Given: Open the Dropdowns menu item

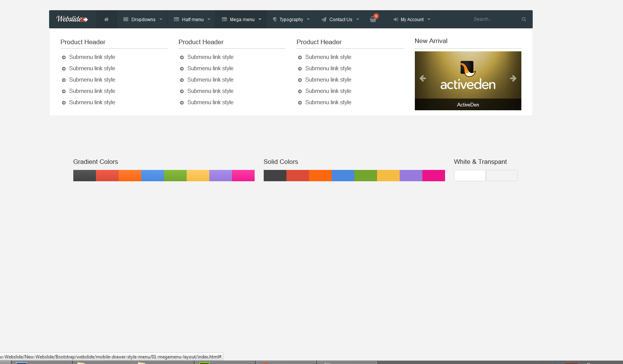Looking at the screenshot, I should click(142, 19).
